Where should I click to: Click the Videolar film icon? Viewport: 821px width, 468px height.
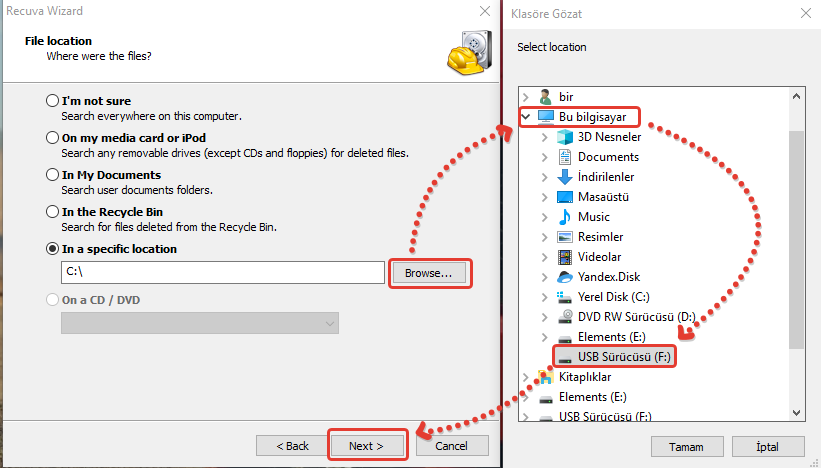[x=564, y=257]
